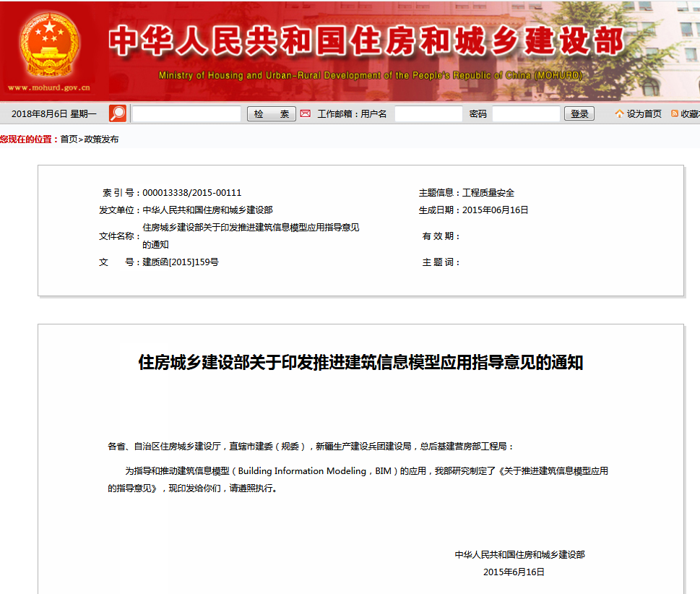Viewport: 700px width, 594px height.
Task: Click the addressee line beginning 各省、自治区
Action: [x=311, y=446]
